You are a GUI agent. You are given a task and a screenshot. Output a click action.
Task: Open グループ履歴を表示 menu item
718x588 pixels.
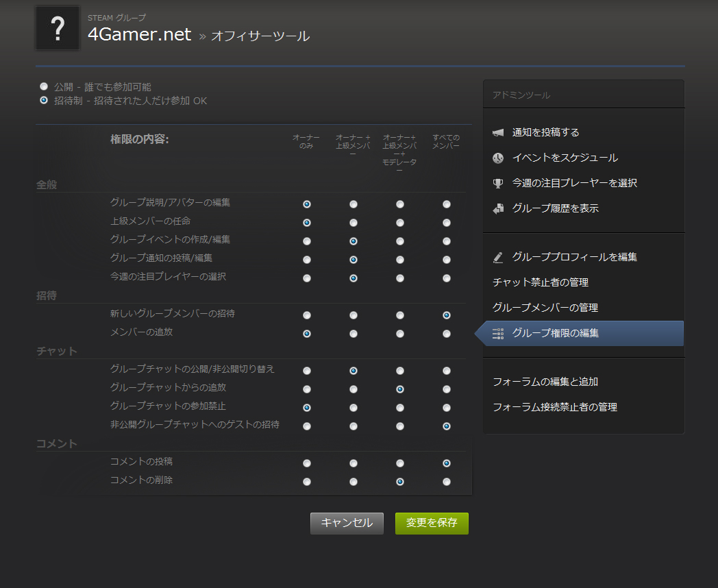tap(555, 208)
